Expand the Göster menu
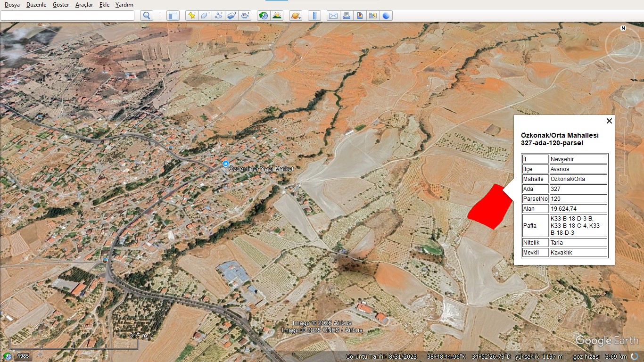The height and width of the screenshot is (362, 644). coord(61,5)
